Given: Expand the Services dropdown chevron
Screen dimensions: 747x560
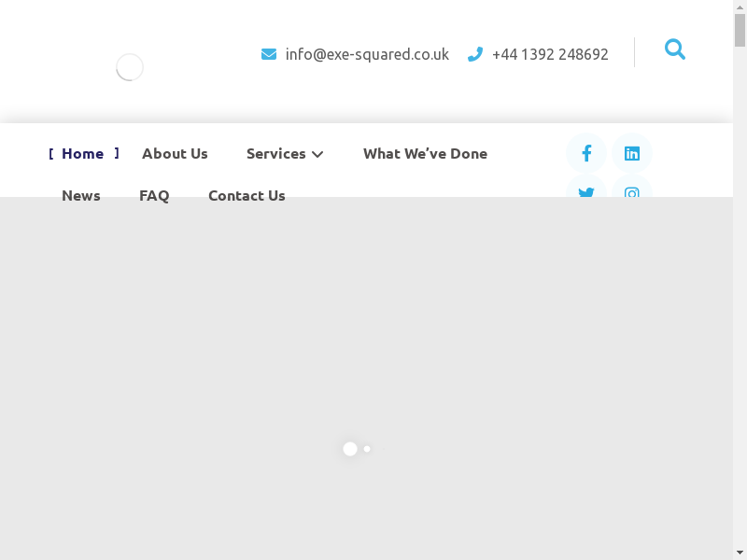Looking at the screenshot, I should pos(317,154).
